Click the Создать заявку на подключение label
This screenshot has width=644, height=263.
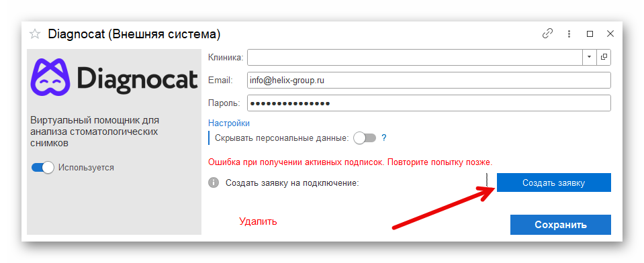pyautogui.click(x=292, y=183)
